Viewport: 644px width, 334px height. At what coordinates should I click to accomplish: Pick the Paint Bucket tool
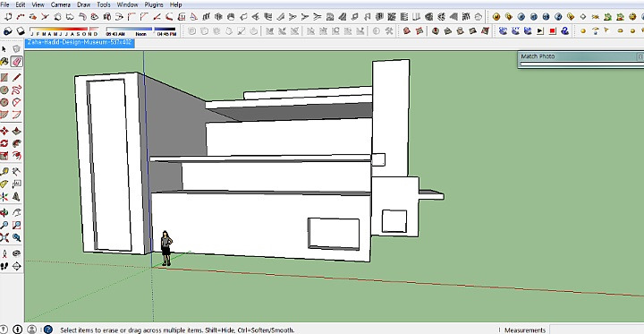pos(4,61)
